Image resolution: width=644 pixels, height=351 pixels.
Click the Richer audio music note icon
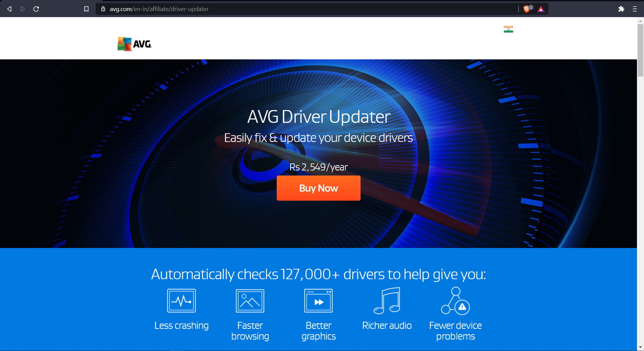coord(387,301)
